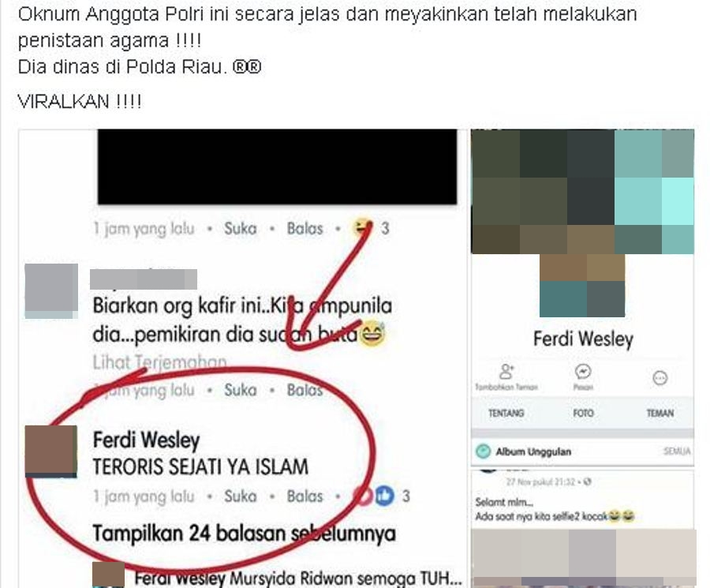This screenshot has width=710, height=588.
Task: Click Ferdi Wesley's comment avatar
Action: point(50,451)
